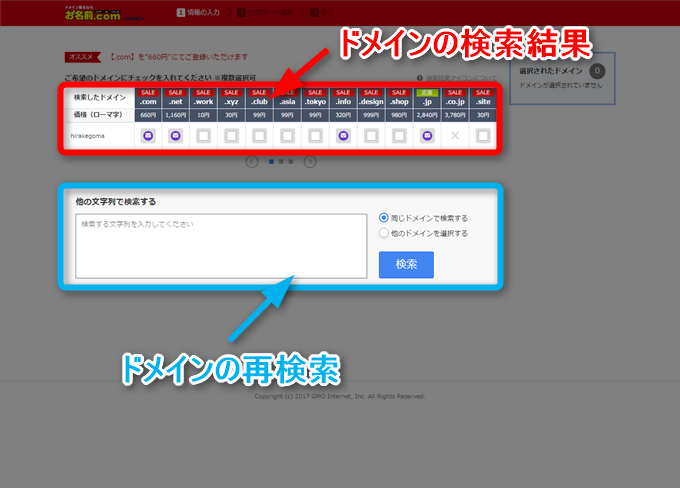
Task: Click the mail icon under .com
Action: coord(148,136)
